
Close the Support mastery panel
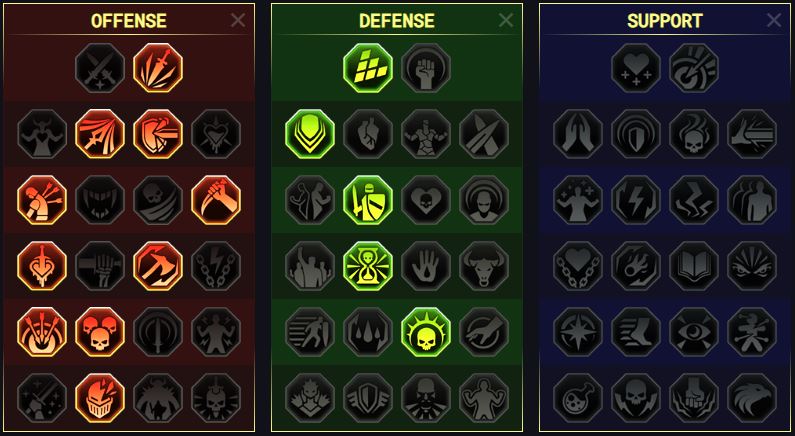[x=774, y=20]
